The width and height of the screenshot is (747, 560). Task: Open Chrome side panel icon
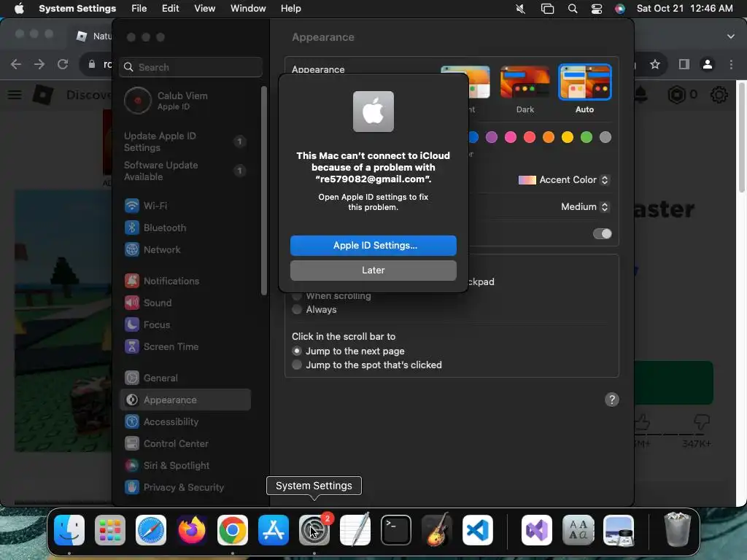click(x=684, y=64)
